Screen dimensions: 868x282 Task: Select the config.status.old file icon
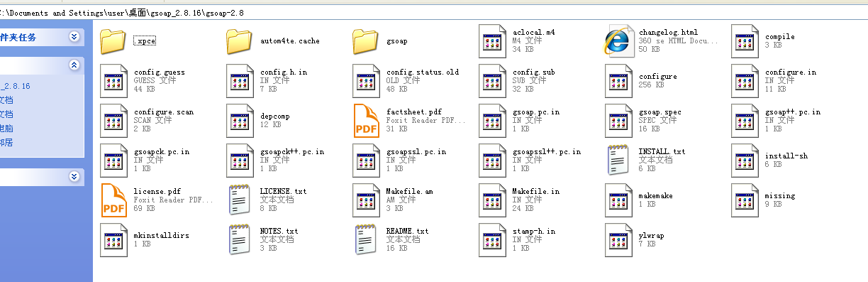(x=365, y=80)
